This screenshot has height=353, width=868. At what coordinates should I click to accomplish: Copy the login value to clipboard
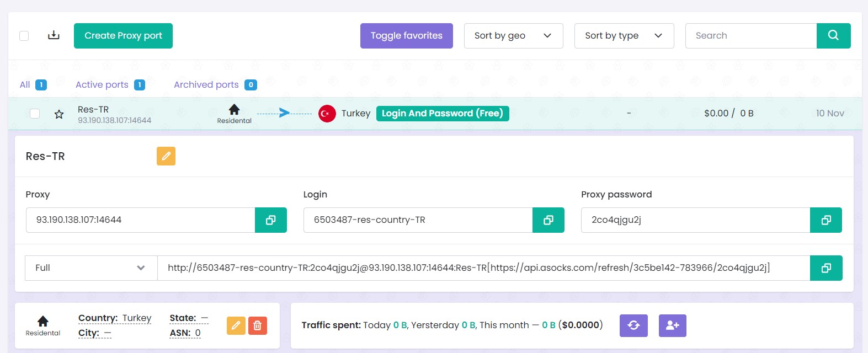point(548,220)
